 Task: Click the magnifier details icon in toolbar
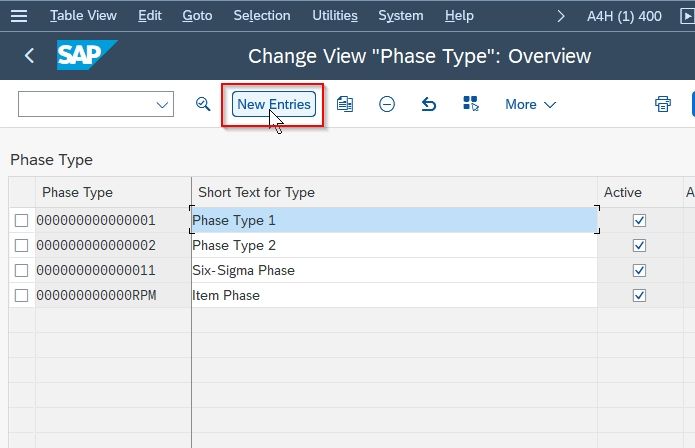pyautogui.click(x=203, y=104)
